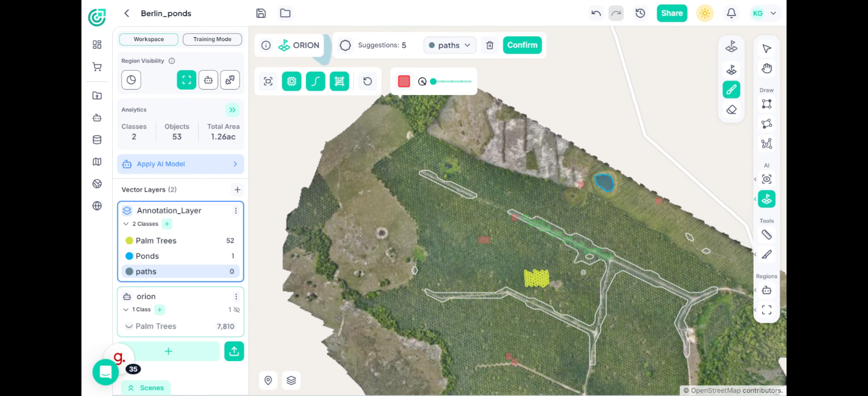Save the project with the floppy icon
868x396 pixels.
[x=261, y=14]
